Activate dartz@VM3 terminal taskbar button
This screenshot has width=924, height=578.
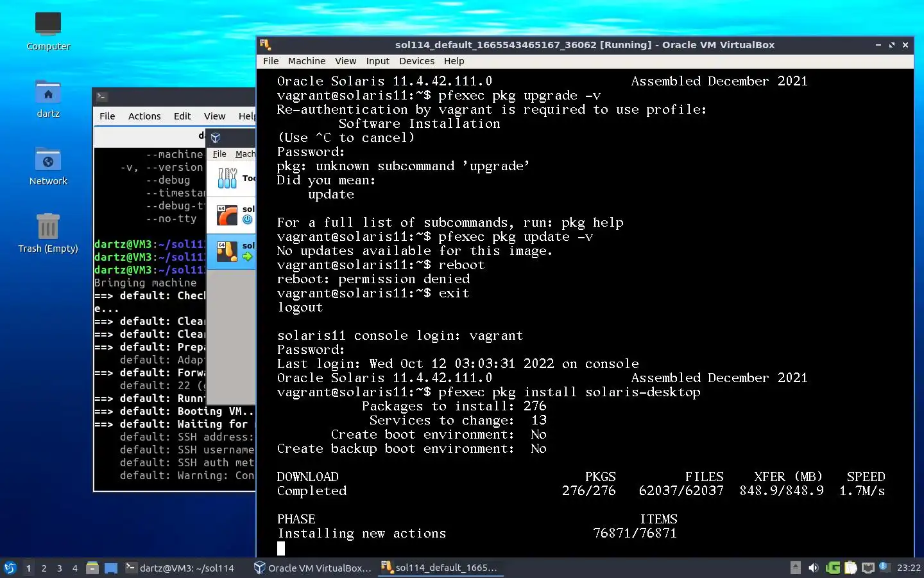click(x=180, y=568)
